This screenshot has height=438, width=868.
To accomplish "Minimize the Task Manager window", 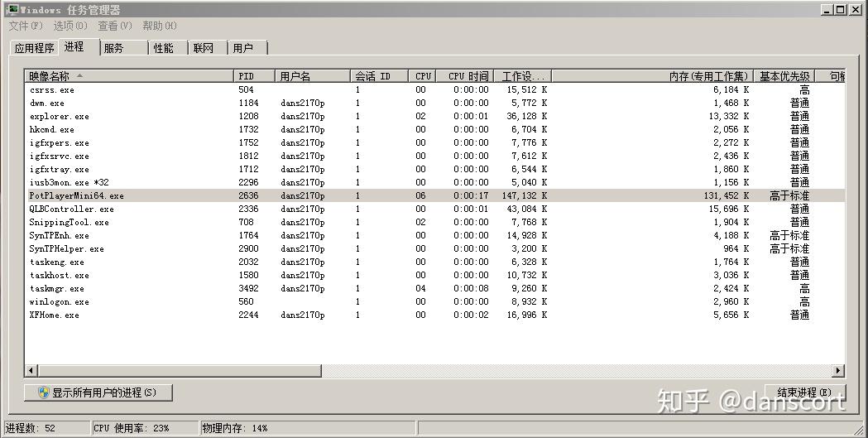I will [827, 9].
